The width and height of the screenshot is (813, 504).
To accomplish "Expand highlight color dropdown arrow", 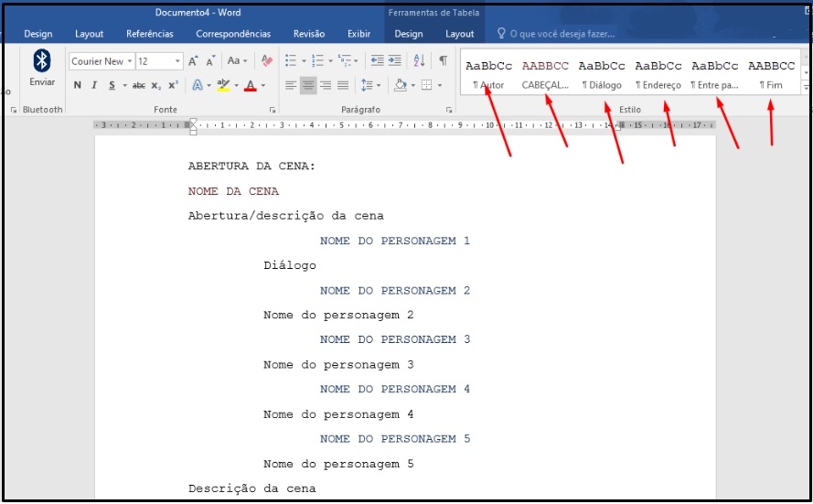I will pos(237,86).
